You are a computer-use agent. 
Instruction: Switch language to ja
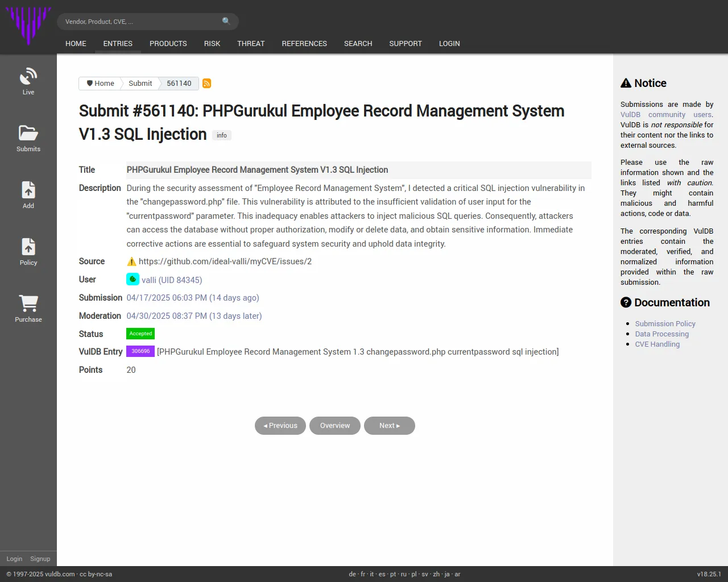(447, 574)
